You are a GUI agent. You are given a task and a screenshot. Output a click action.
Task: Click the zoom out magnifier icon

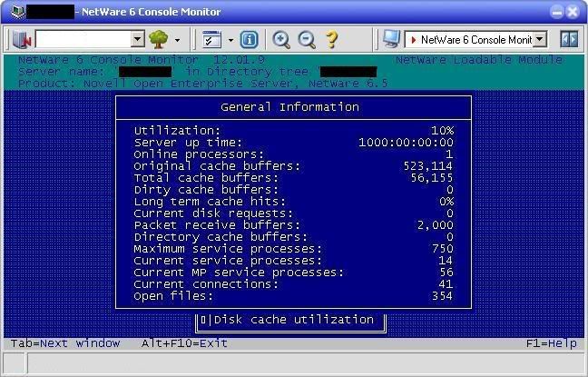point(306,40)
